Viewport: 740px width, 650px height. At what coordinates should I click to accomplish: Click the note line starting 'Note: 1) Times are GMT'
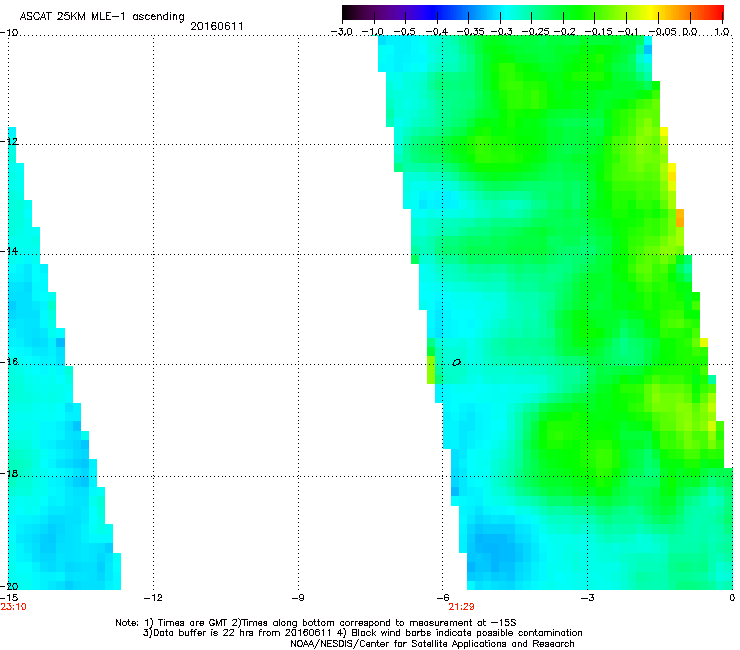(x=316, y=623)
